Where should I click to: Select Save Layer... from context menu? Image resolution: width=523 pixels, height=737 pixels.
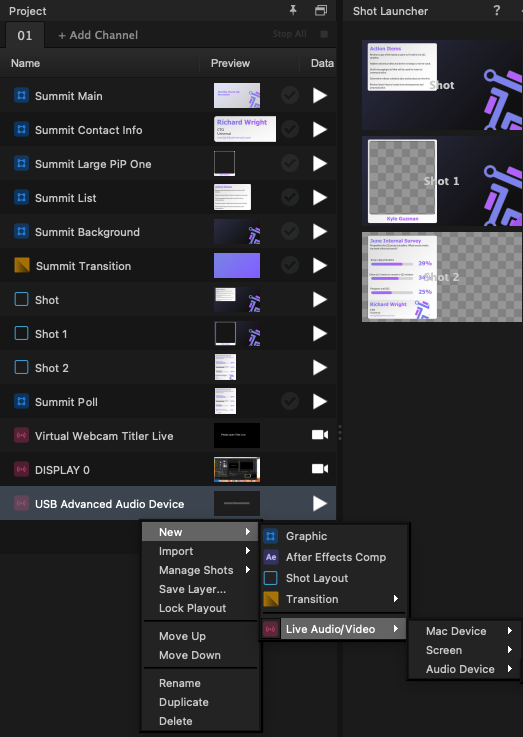201,589
